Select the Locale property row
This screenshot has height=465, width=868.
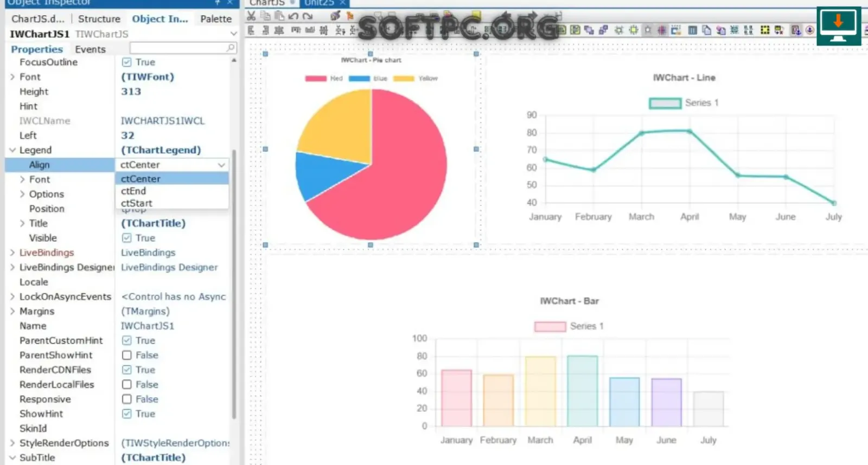118,282
